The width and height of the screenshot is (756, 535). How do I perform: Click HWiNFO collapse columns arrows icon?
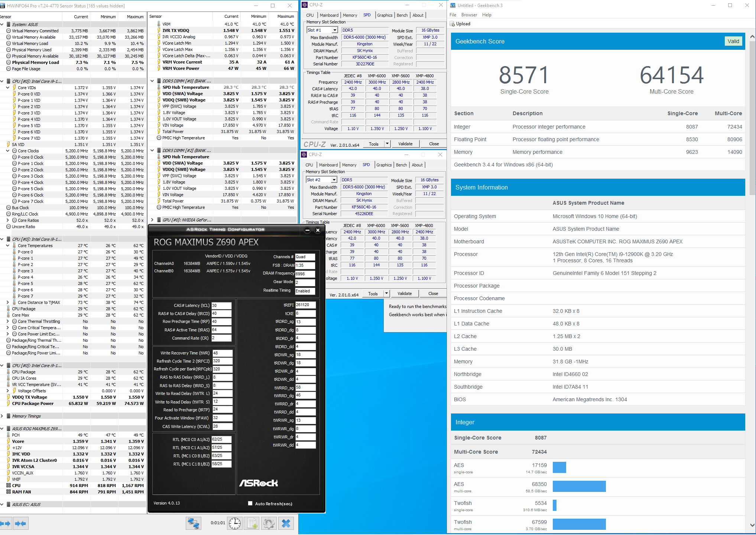[21, 523]
